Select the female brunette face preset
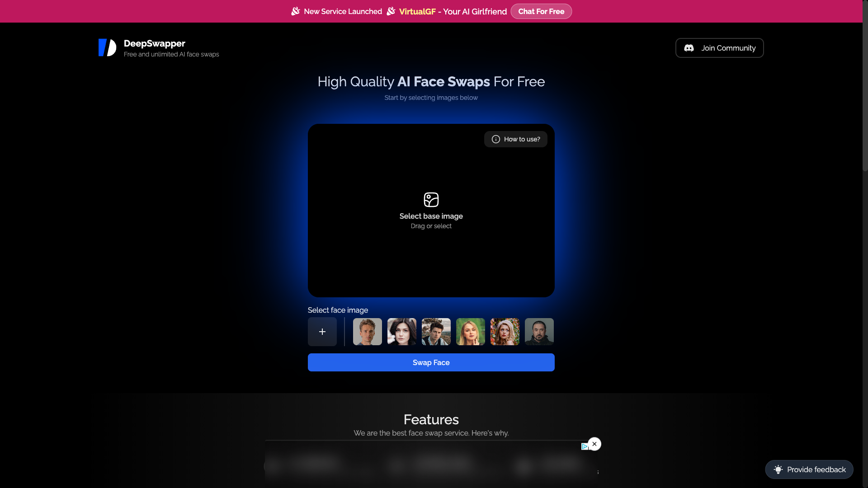868x488 pixels. [401, 331]
